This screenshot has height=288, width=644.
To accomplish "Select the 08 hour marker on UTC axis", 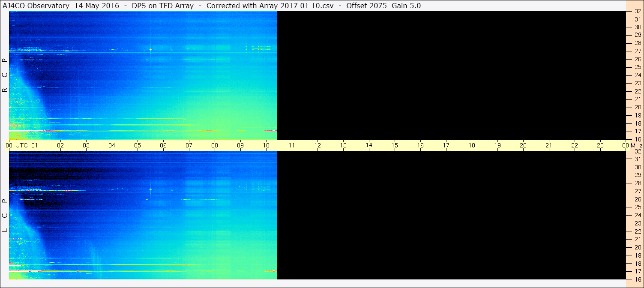I will 215,145.
